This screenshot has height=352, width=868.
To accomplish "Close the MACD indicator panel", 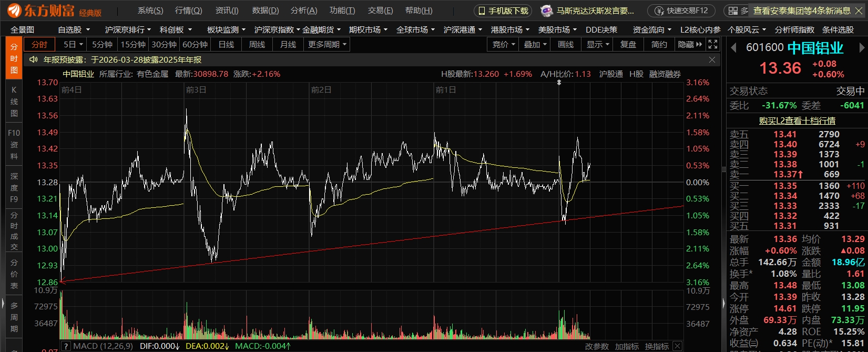I will click(678, 346).
